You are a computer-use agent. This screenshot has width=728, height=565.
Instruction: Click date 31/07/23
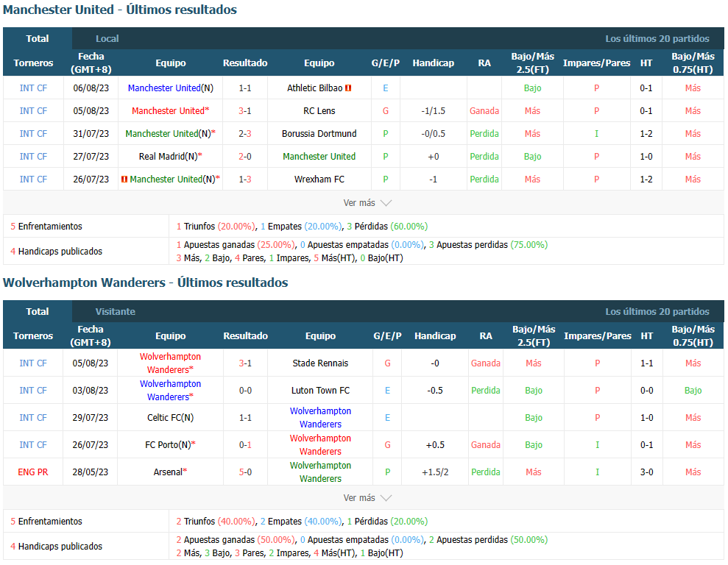[x=91, y=134]
